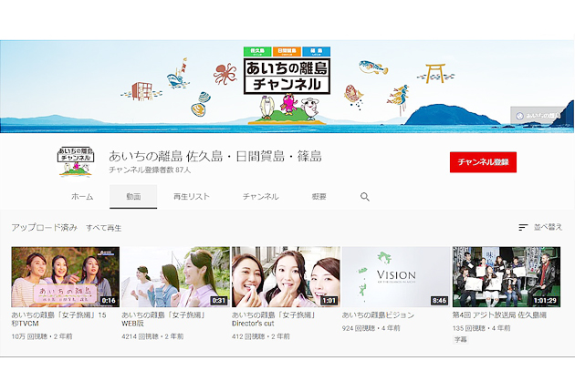Click title 女子旅編 Director's cut
The image size is (575, 392).
274,319
